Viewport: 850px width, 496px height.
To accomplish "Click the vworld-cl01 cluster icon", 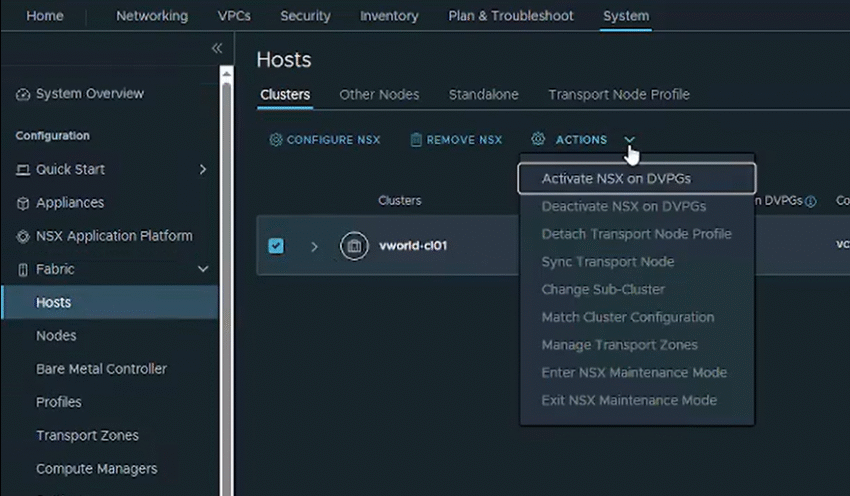I will point(354,246).
